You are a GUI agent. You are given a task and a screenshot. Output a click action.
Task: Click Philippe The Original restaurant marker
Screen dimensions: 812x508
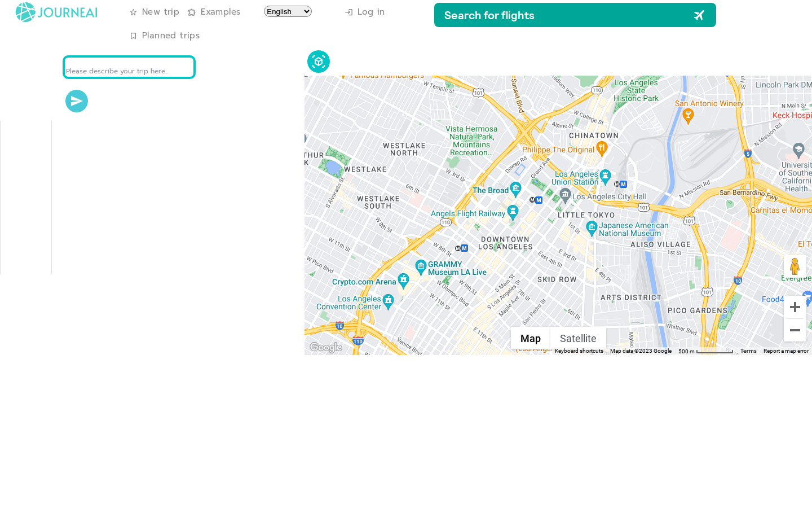(x=602, y=148)
